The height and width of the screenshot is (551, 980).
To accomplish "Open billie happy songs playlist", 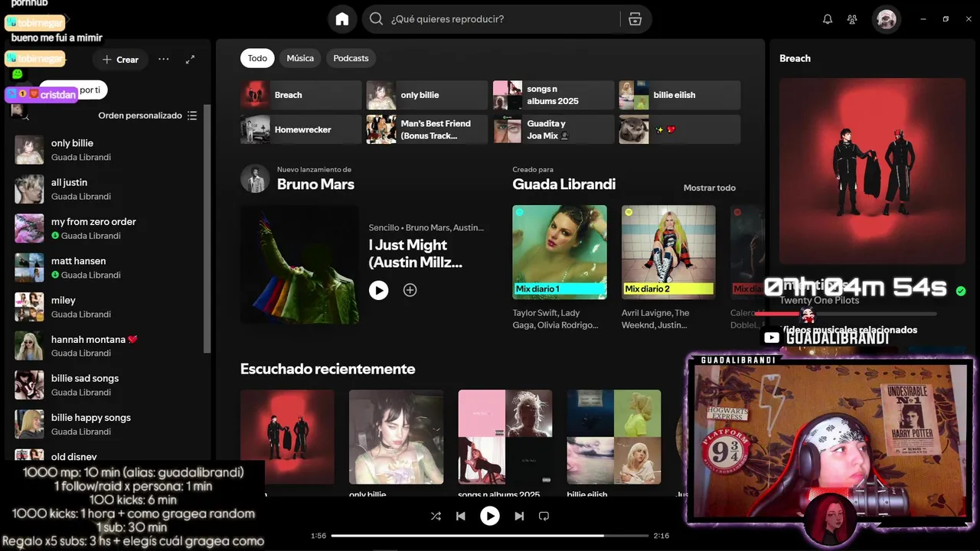I will pos(106,424).
